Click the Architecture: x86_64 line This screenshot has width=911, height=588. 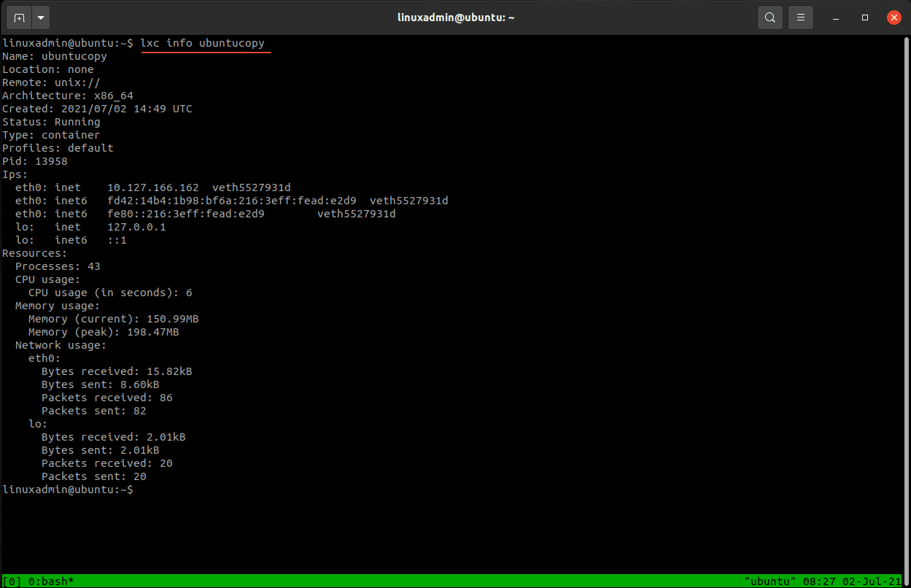click(68, 96)
